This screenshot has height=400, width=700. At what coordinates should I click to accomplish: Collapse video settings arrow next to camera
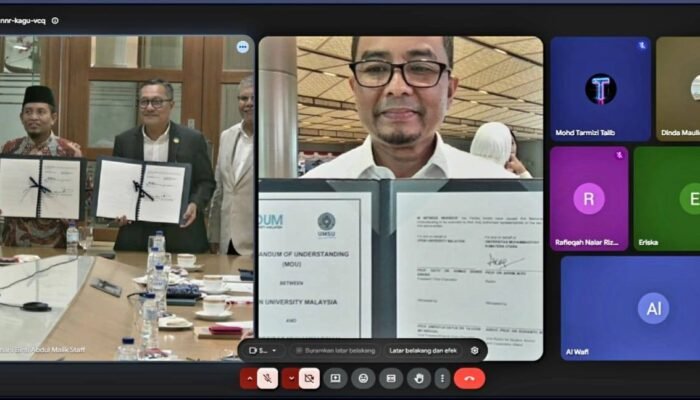coord(291,379)
